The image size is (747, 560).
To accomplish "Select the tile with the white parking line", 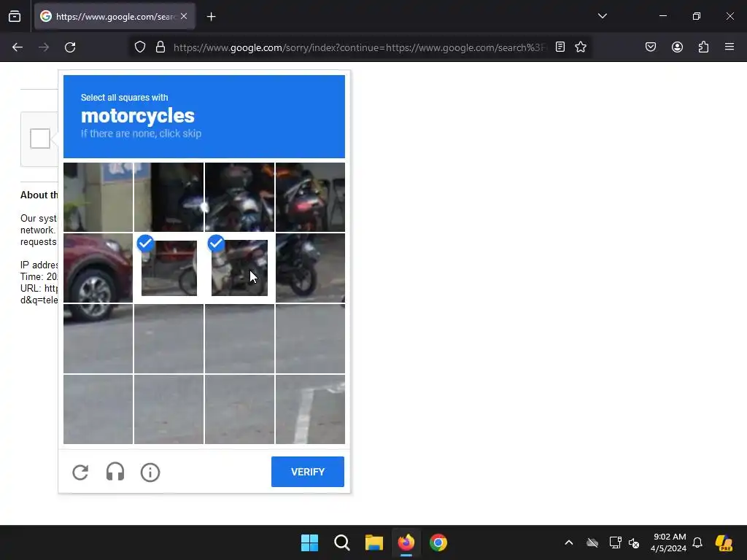I will [310, 410].
